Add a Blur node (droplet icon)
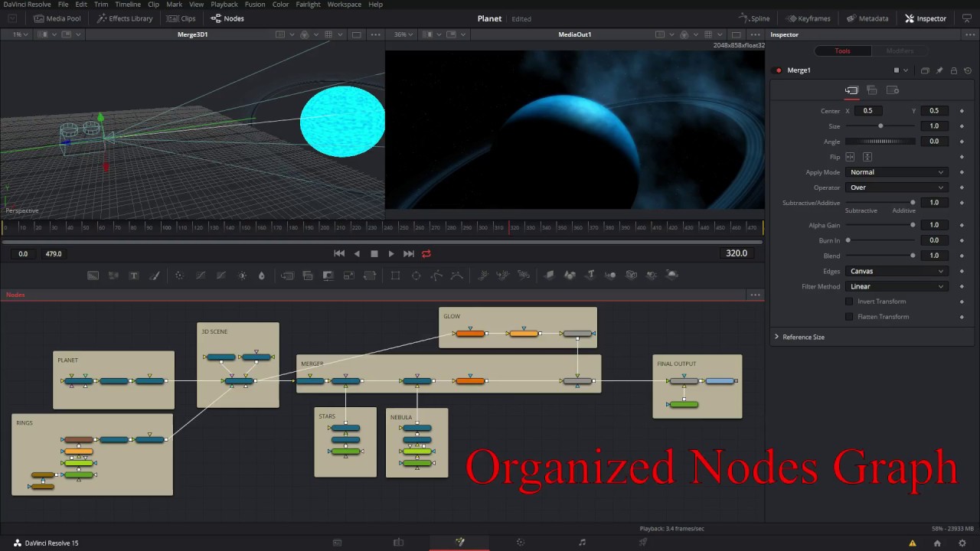 (x=261, y=275)
